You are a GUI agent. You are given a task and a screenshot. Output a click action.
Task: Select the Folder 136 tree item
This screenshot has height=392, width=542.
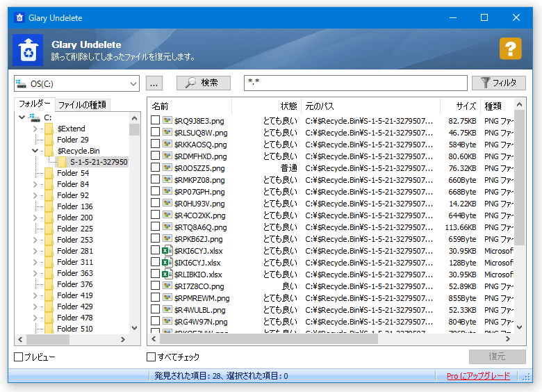coord(74,206)
